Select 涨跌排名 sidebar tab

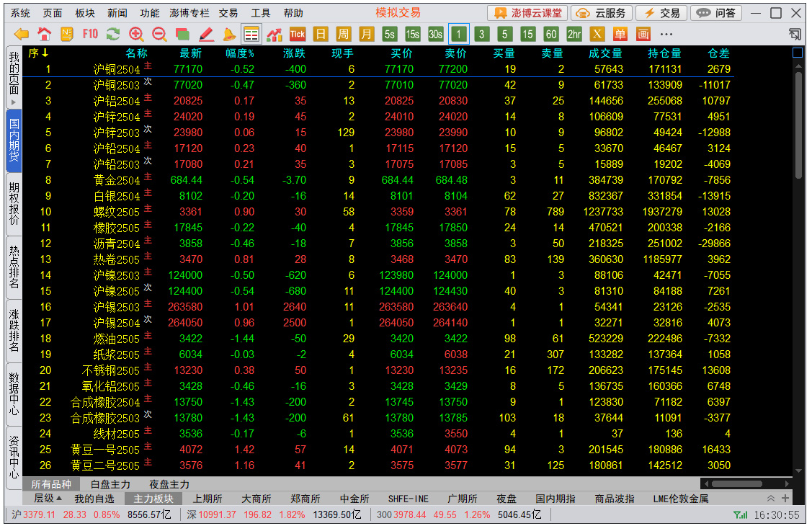[14, 331]
